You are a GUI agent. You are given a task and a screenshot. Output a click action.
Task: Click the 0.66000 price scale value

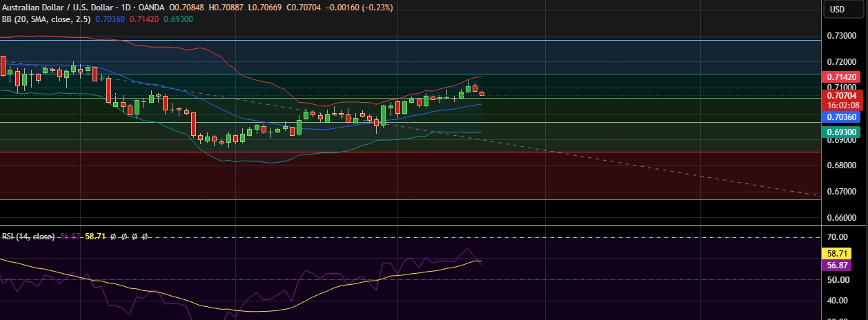point(841,218)
